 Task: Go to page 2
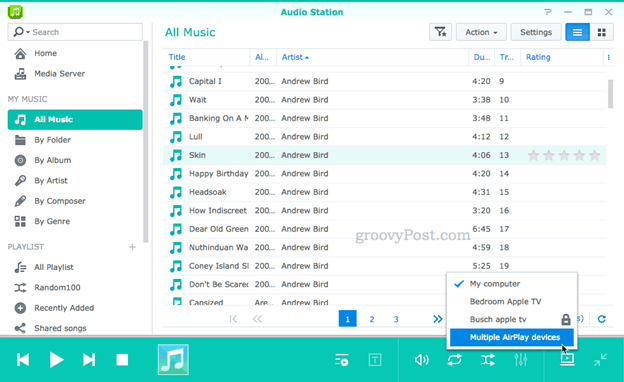[x=372, y=319]
